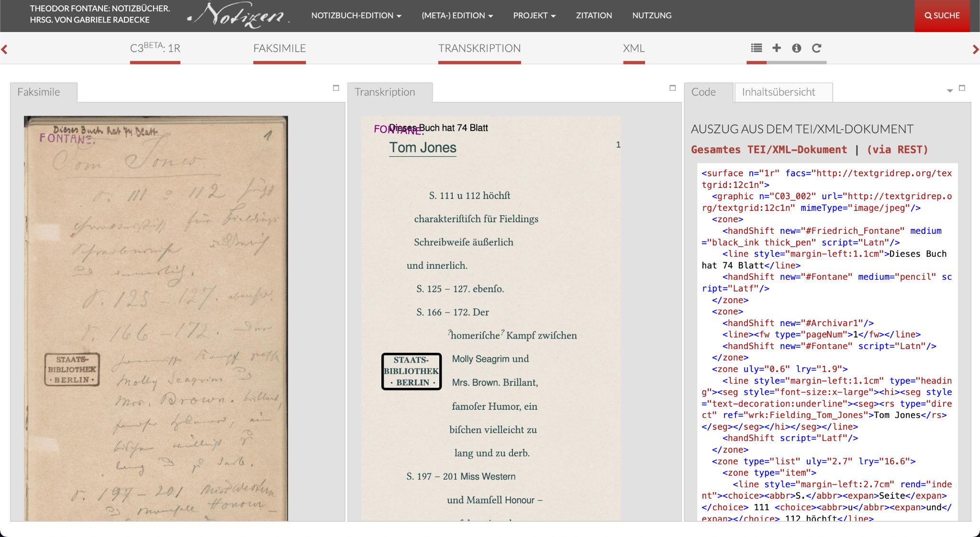
Task: Open the Gesamtes TEI/XML-Dokument link
Action: click(769, 150)
